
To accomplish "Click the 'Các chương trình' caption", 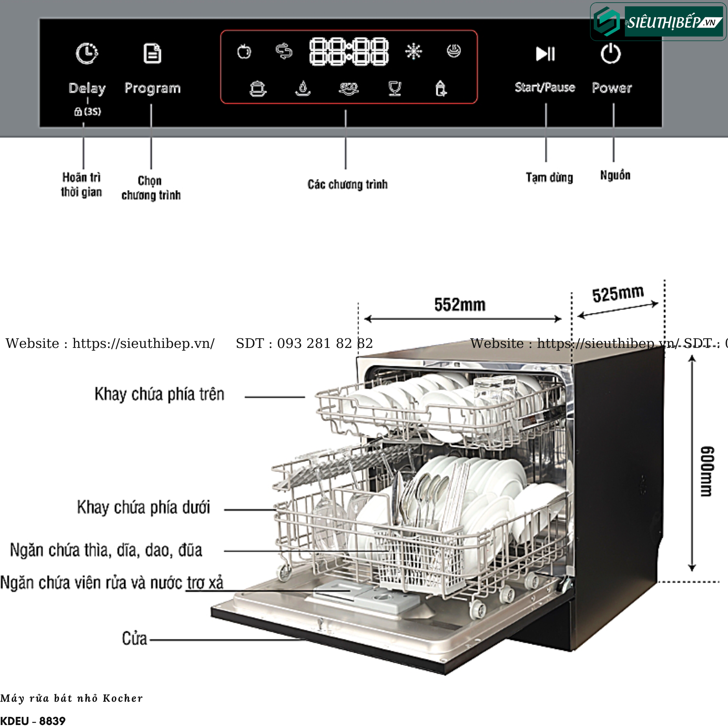I will pyautogui.click(x=348, y=184).
